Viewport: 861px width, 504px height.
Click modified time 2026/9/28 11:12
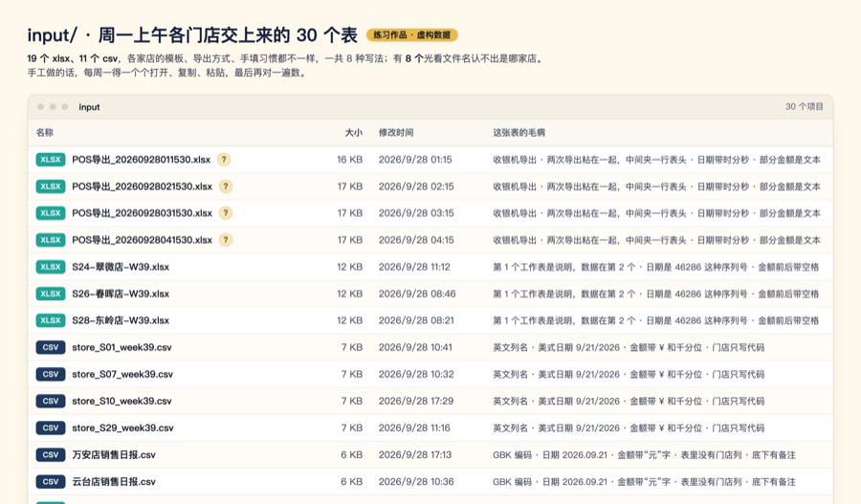click(414, 267)
